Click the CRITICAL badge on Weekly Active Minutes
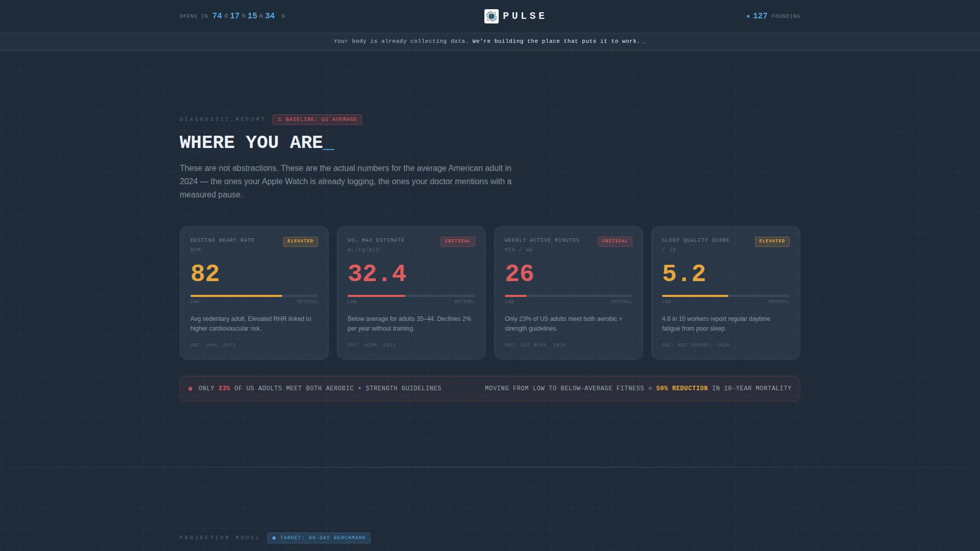This screenshot has height=551, width=980. (x=615, y=241)
